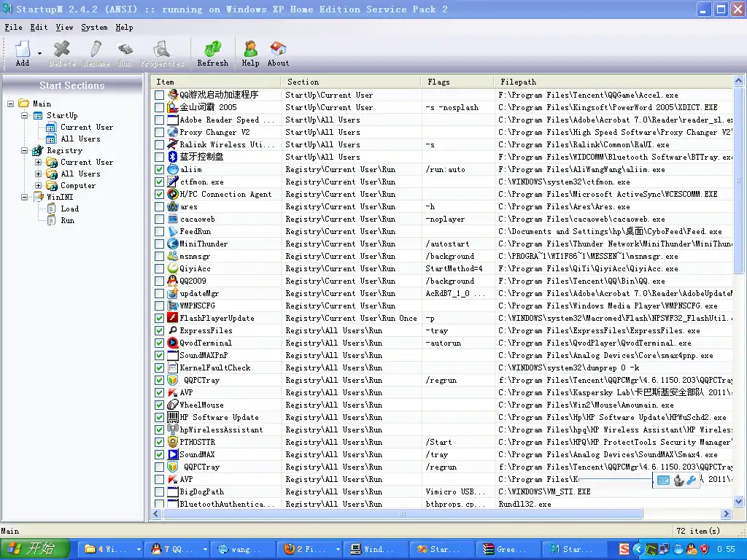The image size is (747, 560).
Task: Uncheck the H/PC Connection Agent checkbox
Action: 159,194
